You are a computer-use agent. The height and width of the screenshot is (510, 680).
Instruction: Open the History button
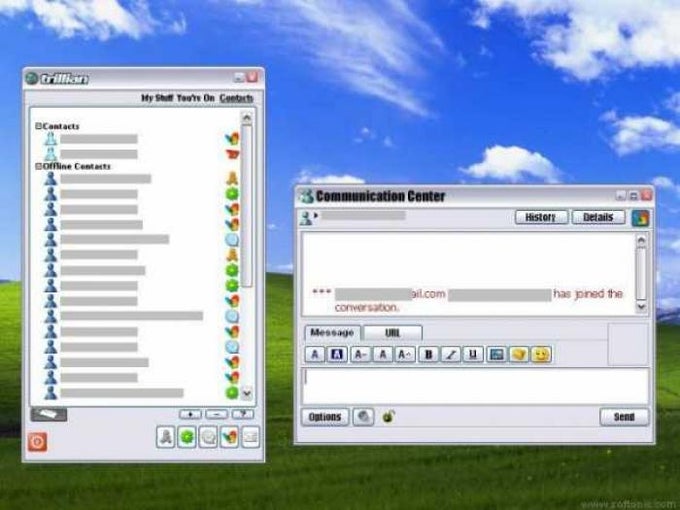[541, 217]
